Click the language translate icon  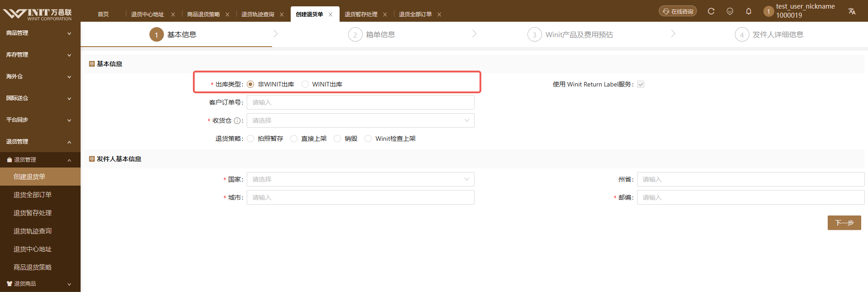pos(852,11)
